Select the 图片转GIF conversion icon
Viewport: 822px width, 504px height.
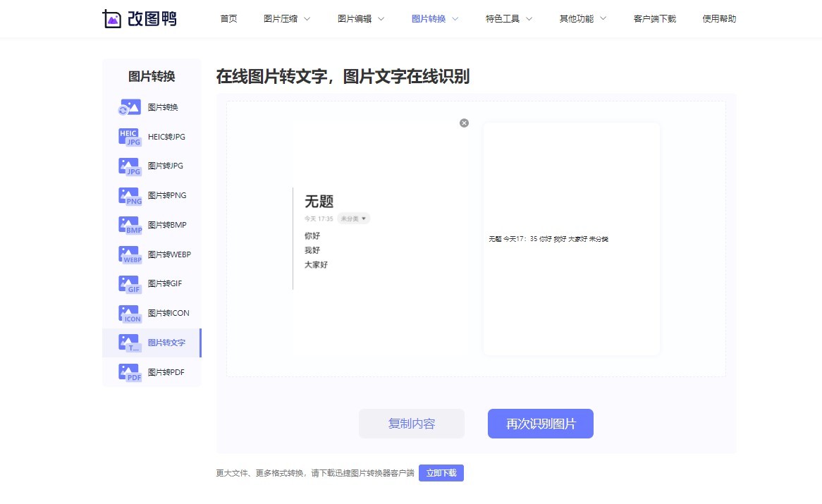pyautogui.click(x=129, y=283)
